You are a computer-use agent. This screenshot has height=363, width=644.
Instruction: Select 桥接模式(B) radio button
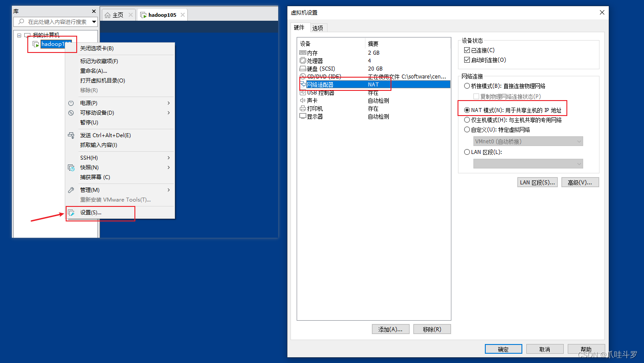pos(467,86)
